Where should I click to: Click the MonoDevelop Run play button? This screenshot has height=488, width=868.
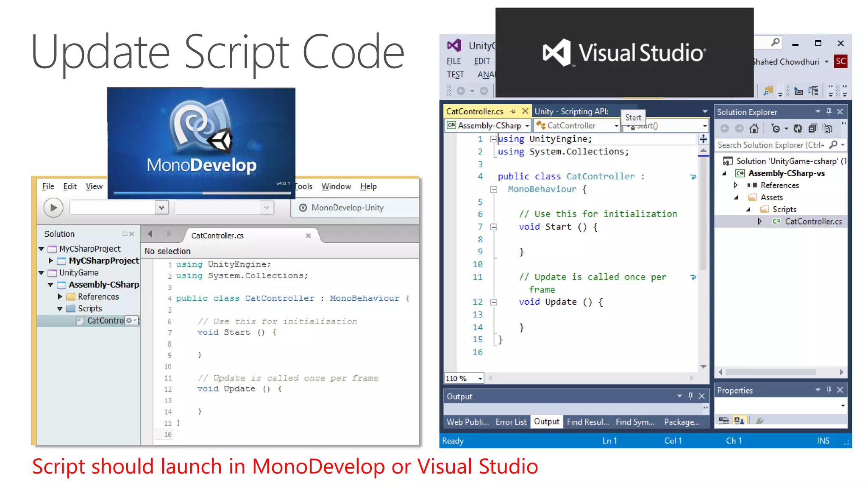(x=53, y=208)
